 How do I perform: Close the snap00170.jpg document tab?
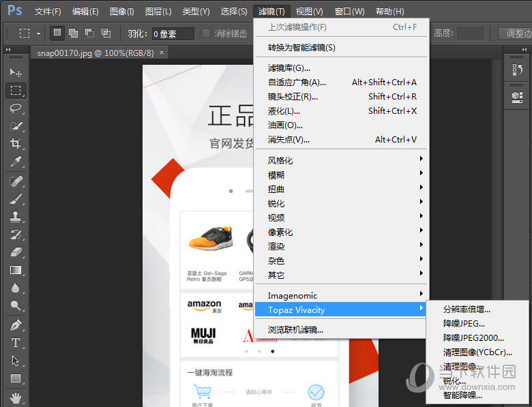click(x=162, y=52)
